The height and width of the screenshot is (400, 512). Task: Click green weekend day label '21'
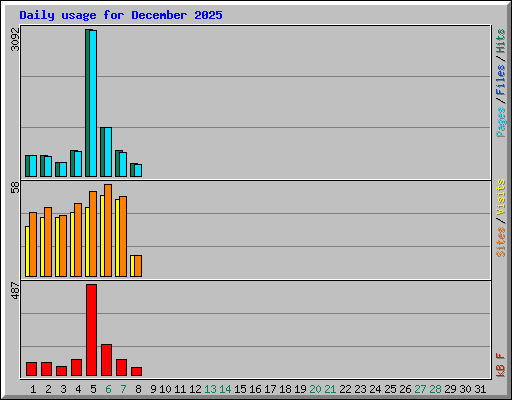tap(330, 389)
